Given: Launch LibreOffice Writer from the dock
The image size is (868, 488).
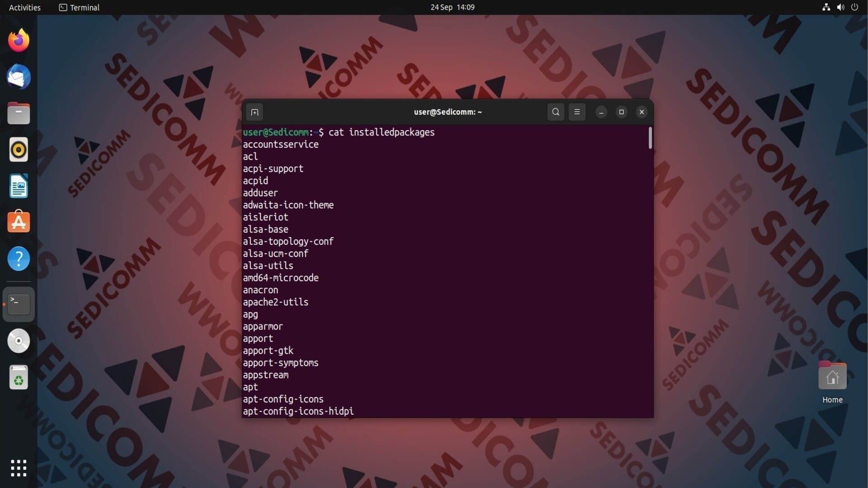Looking at the screenshot, I should tap(19, 186).
